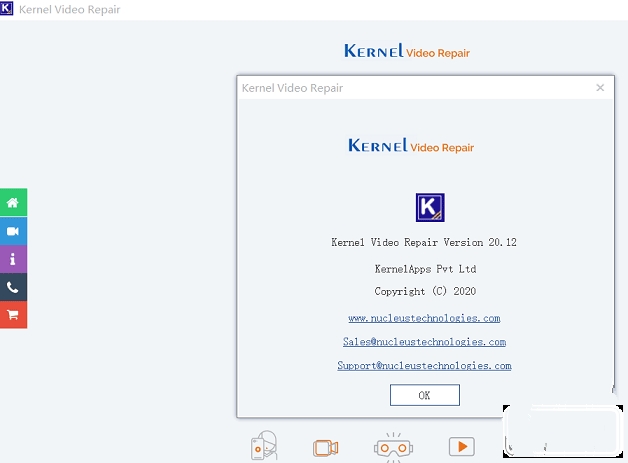Click the red shopping cart icon

(13, 314)
